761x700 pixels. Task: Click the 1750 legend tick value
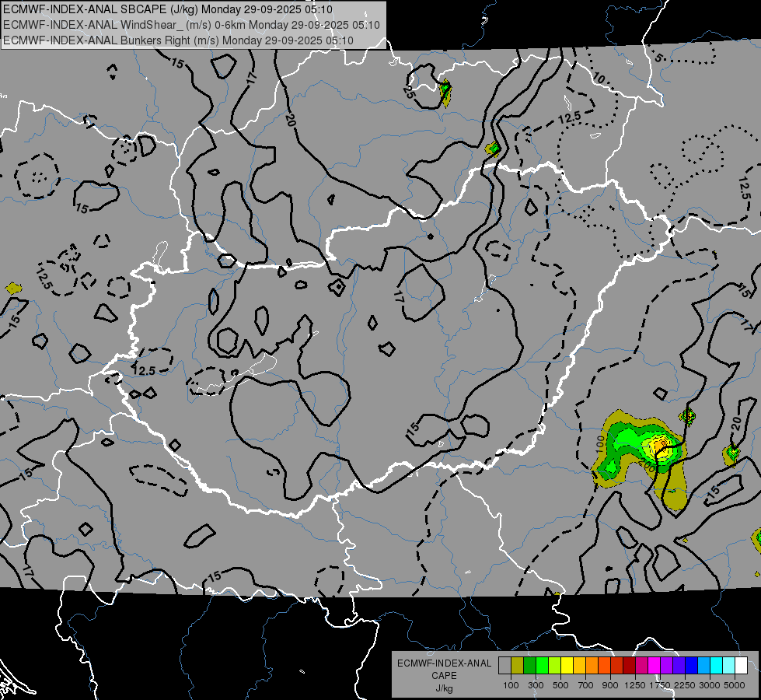[x=660, y=685]
